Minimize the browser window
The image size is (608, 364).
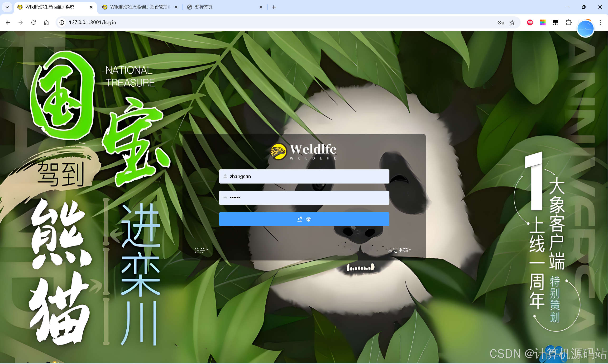567,7
